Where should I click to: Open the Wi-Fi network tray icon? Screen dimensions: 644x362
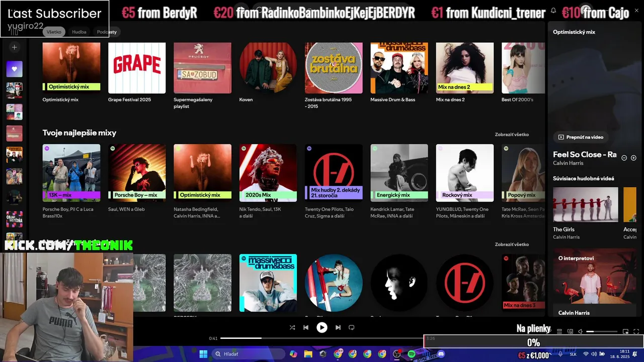click(586, 354)
